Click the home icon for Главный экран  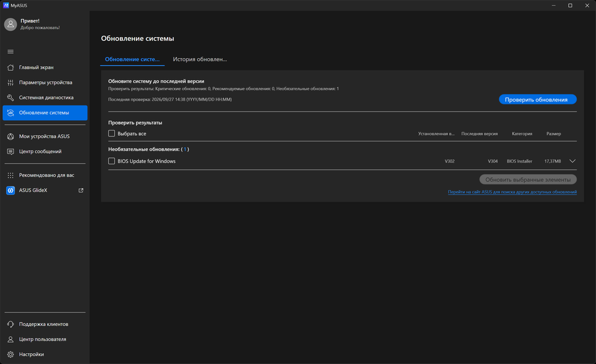(11, 67)
